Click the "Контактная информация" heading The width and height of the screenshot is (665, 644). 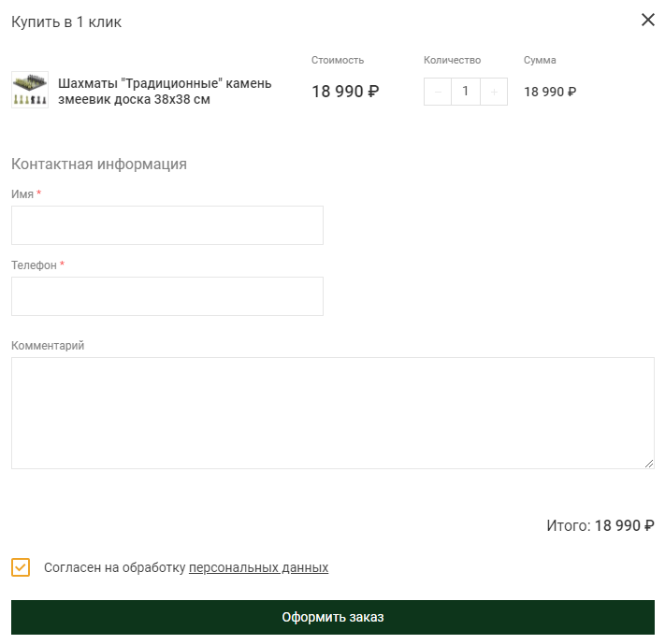[x=99, y=164]
